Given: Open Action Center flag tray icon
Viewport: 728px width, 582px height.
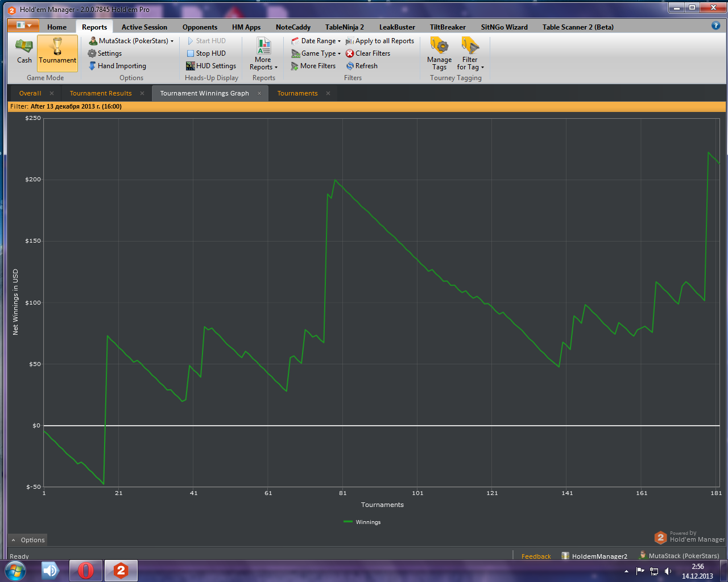Looking at the screenshot, I should [x=640, y=571].
